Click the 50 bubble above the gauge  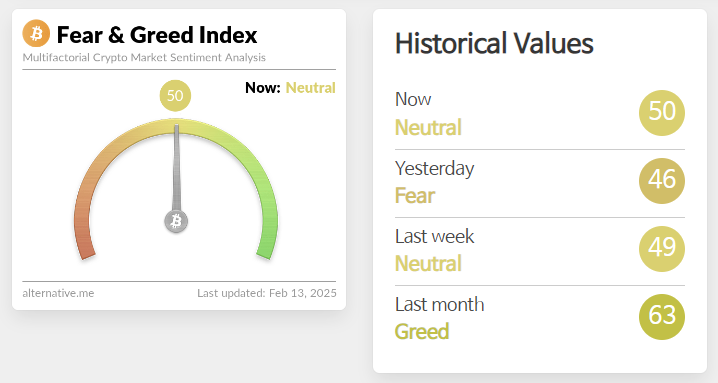point(175,96)
